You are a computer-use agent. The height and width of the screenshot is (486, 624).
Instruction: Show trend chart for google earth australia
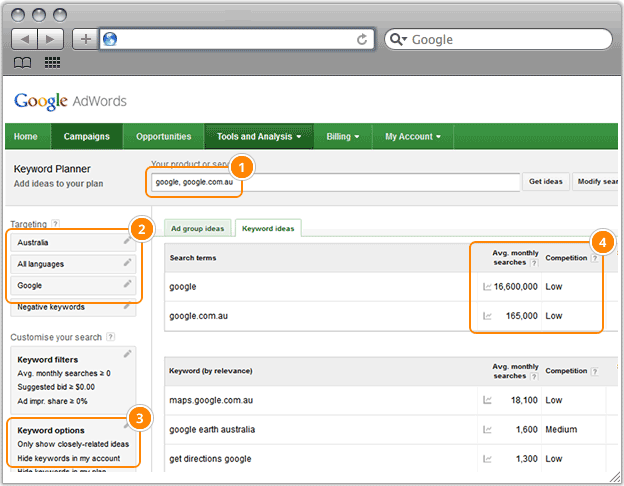click(487, 429)
